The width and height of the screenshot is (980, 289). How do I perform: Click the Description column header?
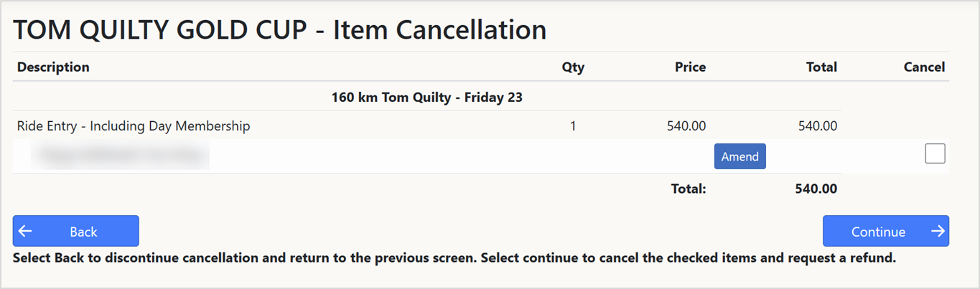[53, 67]
